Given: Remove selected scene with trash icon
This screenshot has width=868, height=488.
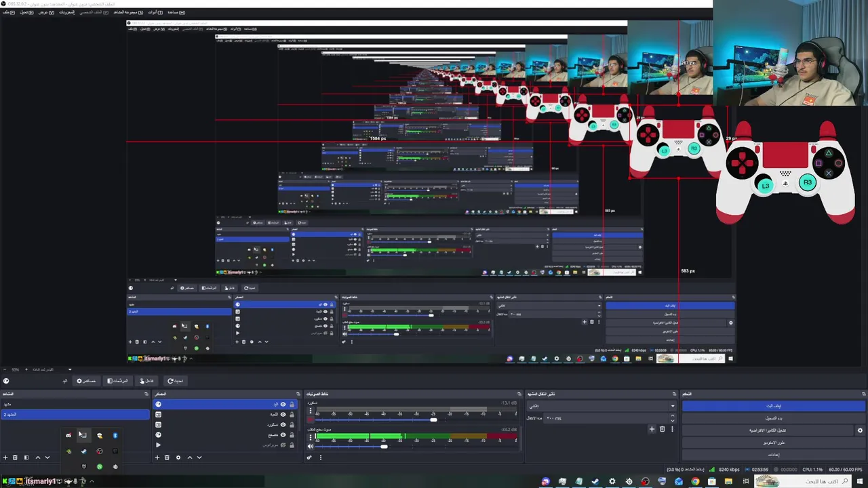Looking at the screenshot, I should pos(16,457).
